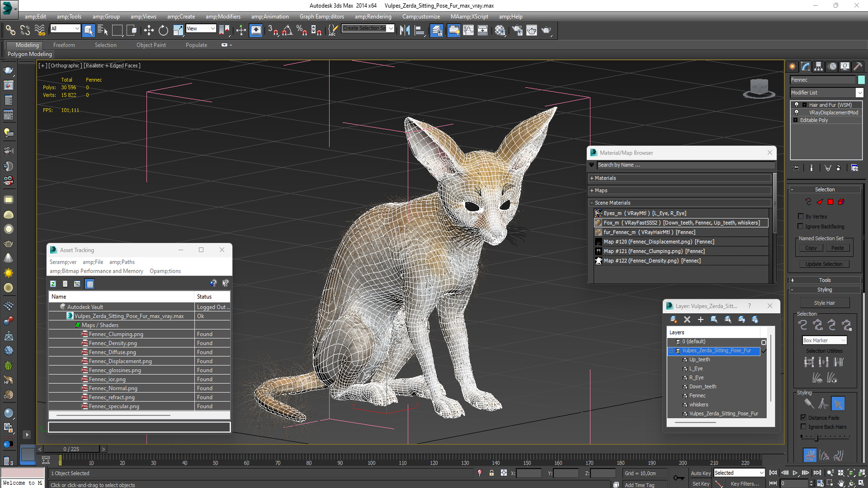The image size is (868, 488).
Task: Switch Asset Tracking to table view icon
Action: pyautogui.click(x=90, y=284)
